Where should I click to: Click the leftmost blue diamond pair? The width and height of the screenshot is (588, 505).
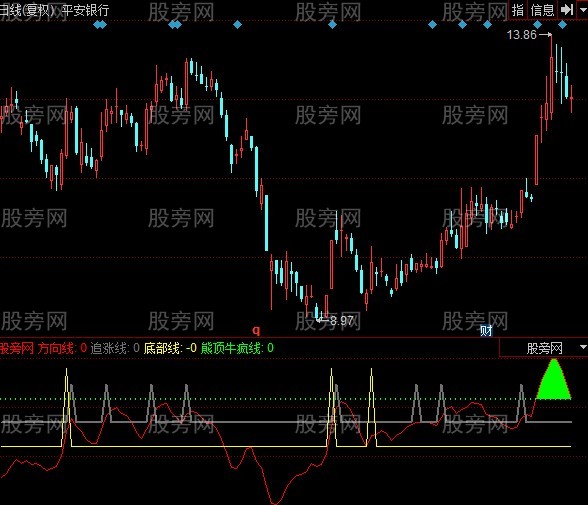[x=100, y=25]
